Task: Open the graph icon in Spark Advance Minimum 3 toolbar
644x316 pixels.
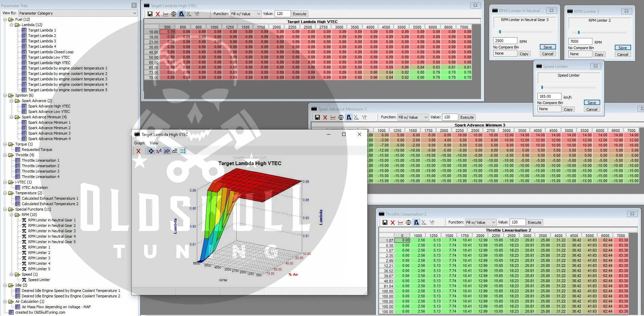Action: 333,117
